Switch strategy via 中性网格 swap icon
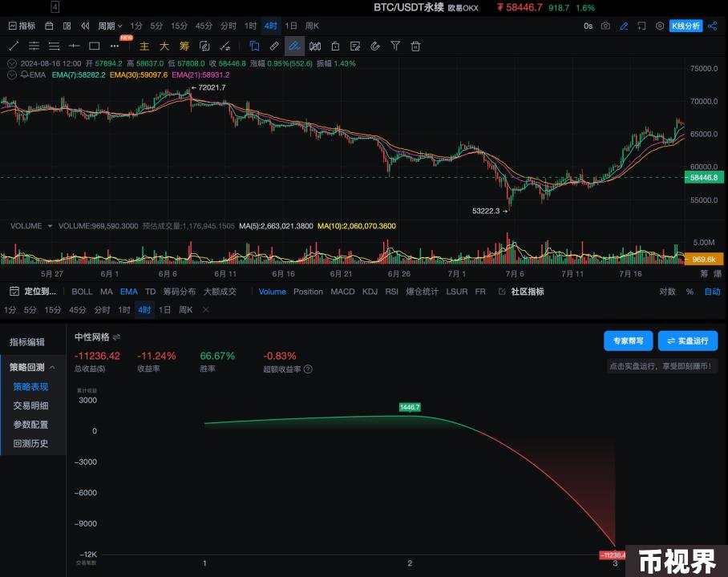 pos(116,337)
